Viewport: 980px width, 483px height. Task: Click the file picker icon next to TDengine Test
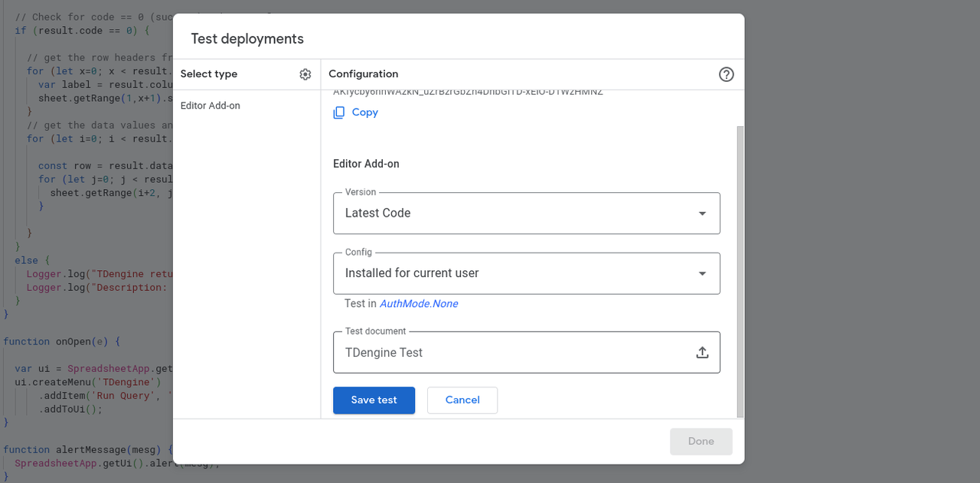pyautogui.click(x=702, y=351)
